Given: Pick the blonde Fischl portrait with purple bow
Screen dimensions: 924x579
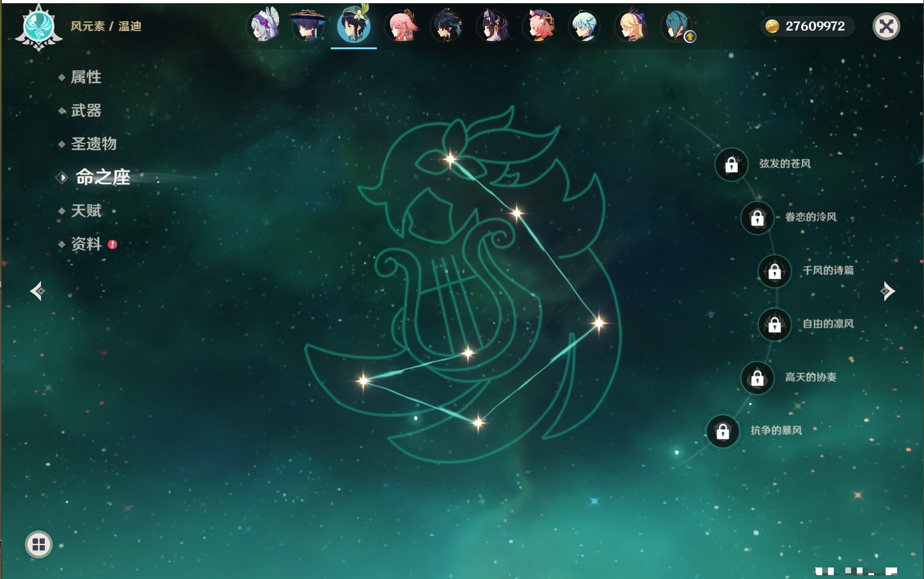Looking at the screenshot, I should (x=632, y=26).
